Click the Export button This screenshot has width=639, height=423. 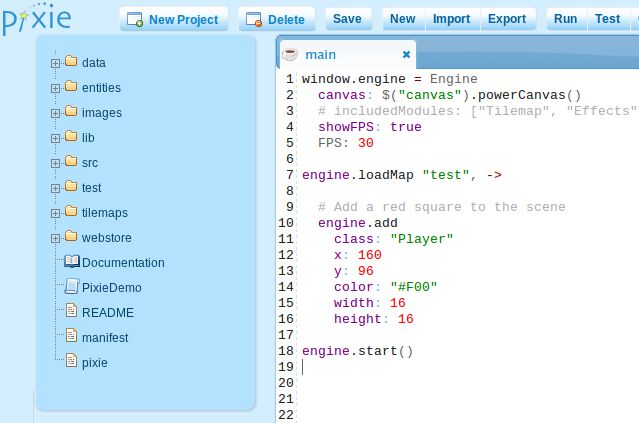tap(507, 19)
